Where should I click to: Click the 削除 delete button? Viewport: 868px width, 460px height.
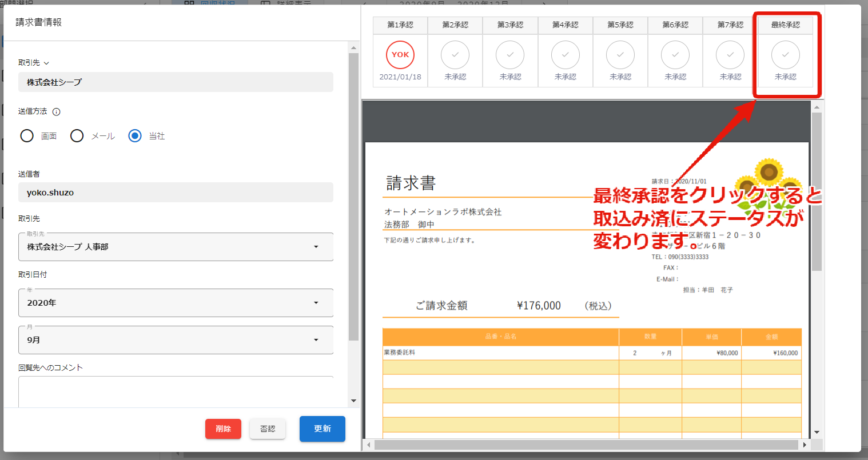(x=223, y=429)
